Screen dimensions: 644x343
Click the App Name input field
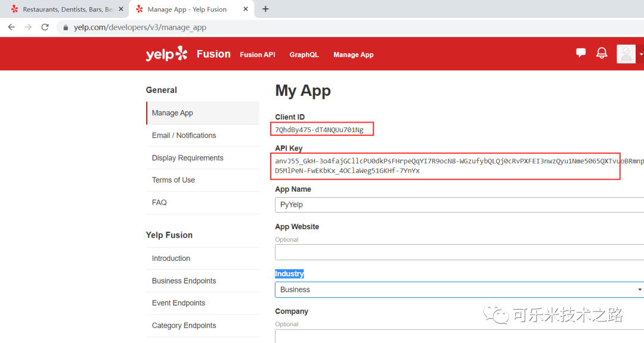pyautogui.click(x=458, y=205)
